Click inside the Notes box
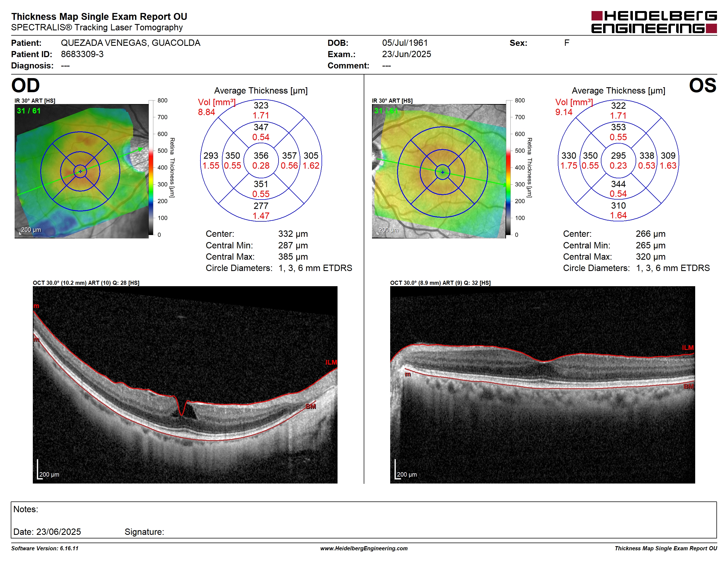Image resolution: width=728 pixels, height=563 pixels. pos(364,520)
